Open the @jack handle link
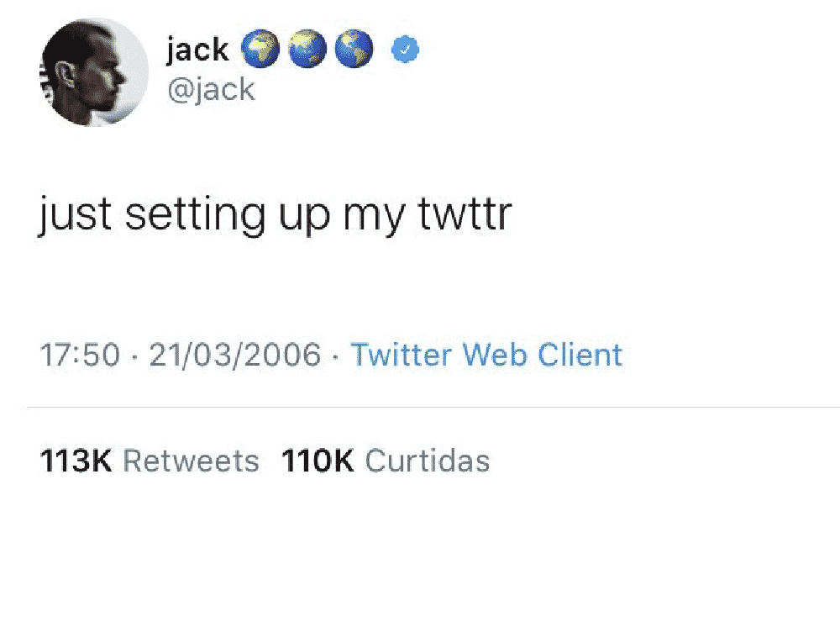This screenshot has width=840, height=627. point(211,89)
